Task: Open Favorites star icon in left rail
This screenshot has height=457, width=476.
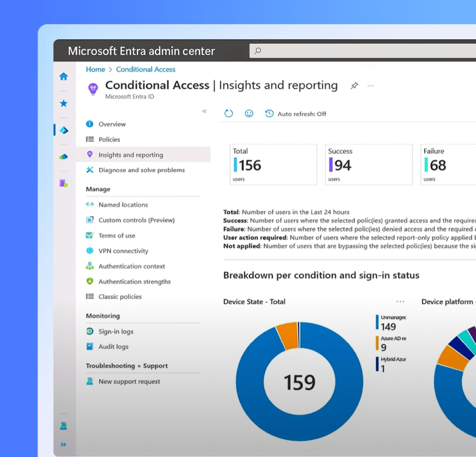Action: pyautogui.click(x=64, y=103)
